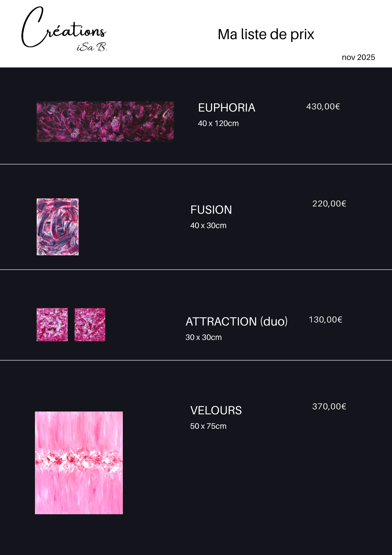The height and width of the screenshot is (555, 392).
Task: Click the ATTRACTION (duo) title
Action: point(236,322)
